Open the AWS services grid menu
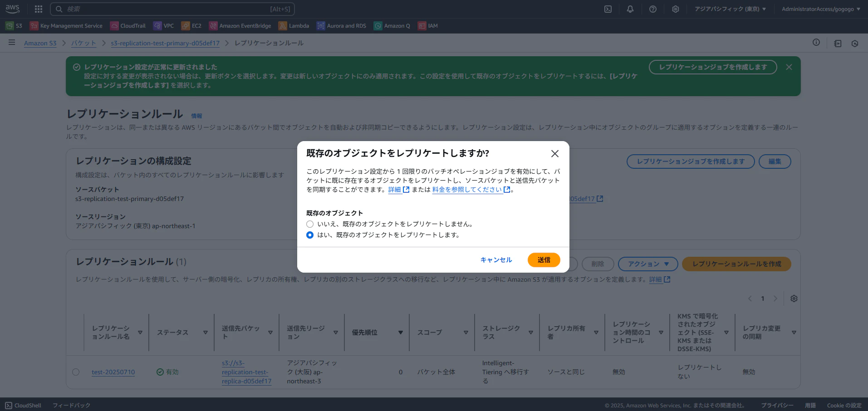868x411 pixels. 38,9
